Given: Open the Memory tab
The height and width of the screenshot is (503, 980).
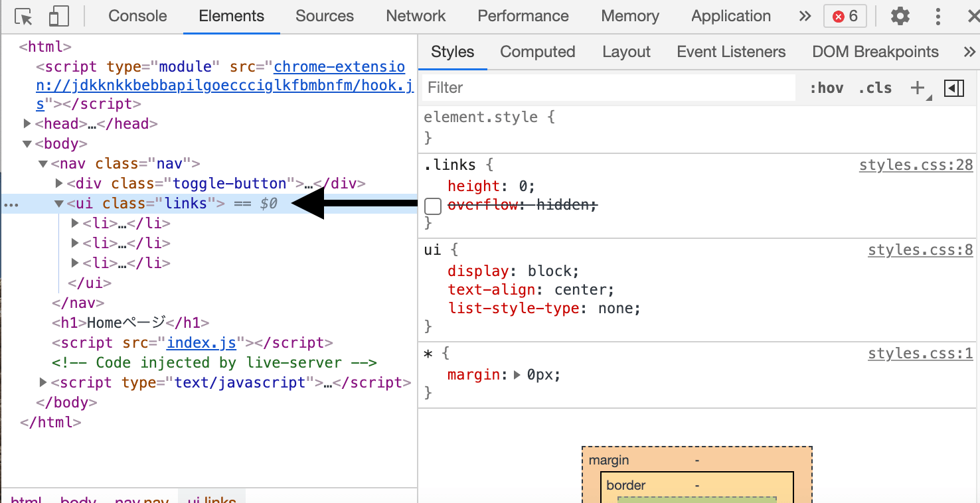Looking at the screenshot, I should [630, 16].
